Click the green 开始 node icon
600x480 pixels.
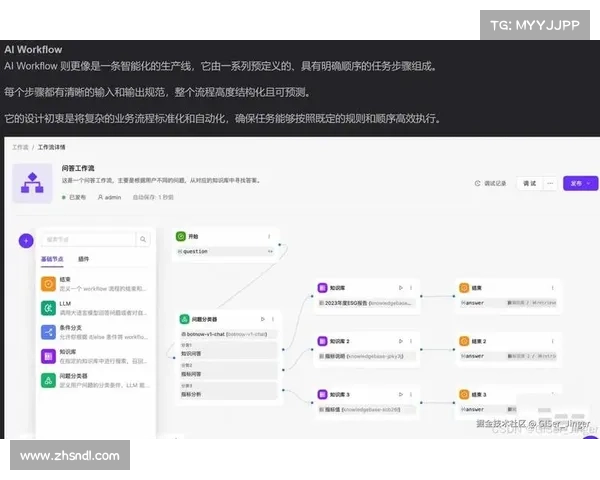(x=181, y=237)
